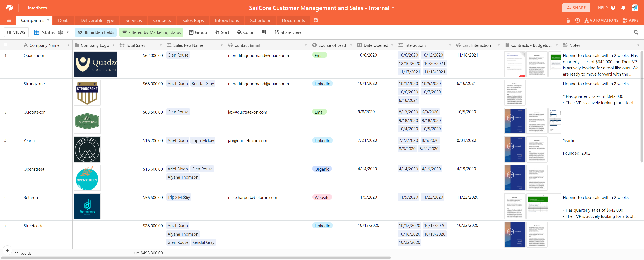Open the Status view dropdown arrow

[x=68, y=32]
